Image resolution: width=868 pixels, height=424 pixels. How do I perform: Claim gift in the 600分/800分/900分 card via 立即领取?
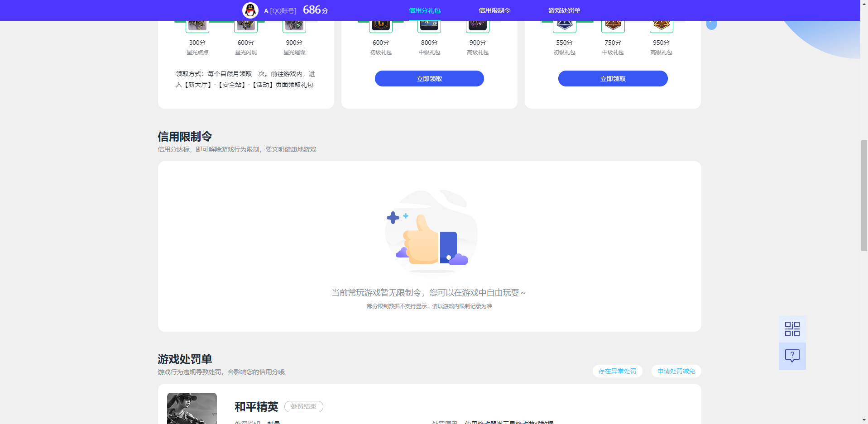pos(429,78)
